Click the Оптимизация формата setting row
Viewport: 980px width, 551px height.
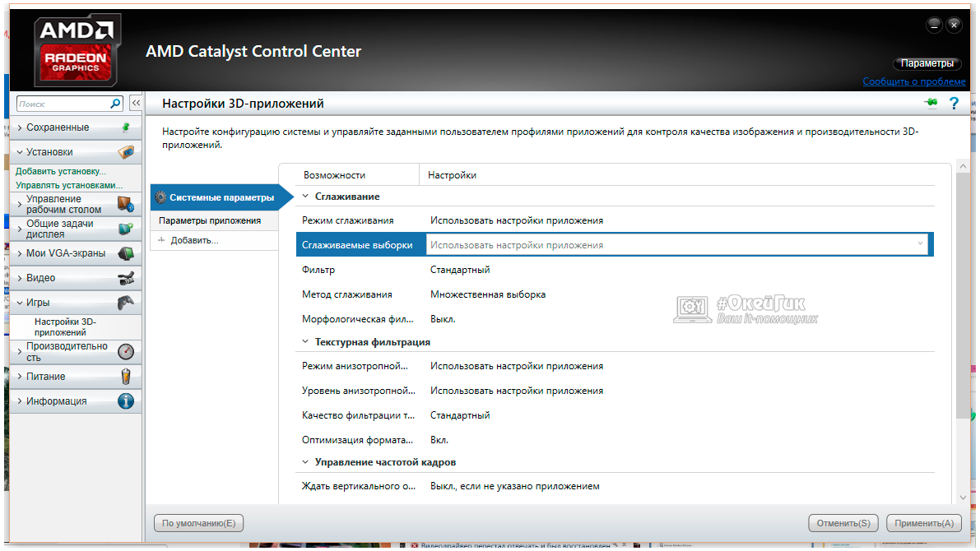[615, 440]
